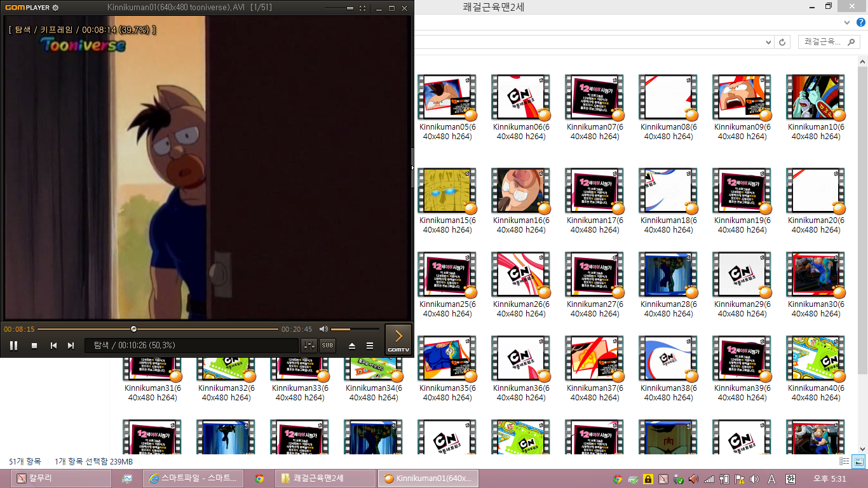Click the safely remove hardware tray icon
This screenshot has height=488, width=868.
tap(679, 479)
